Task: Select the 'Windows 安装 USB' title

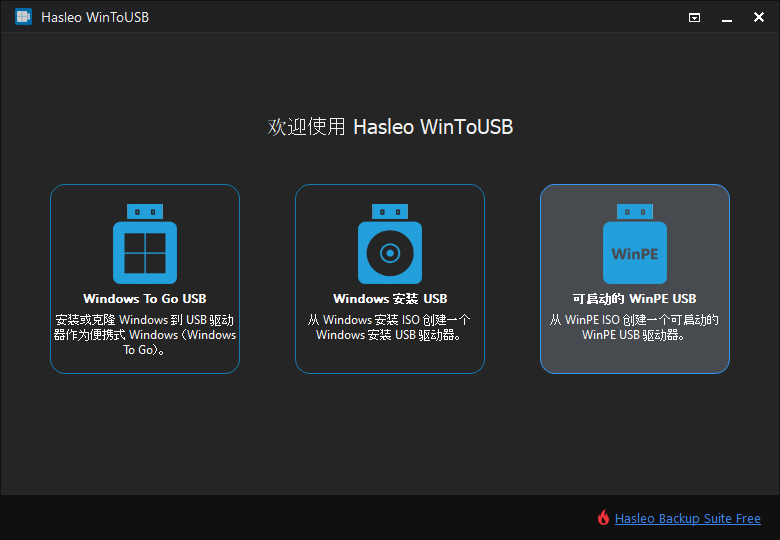Action: point(390,298)
